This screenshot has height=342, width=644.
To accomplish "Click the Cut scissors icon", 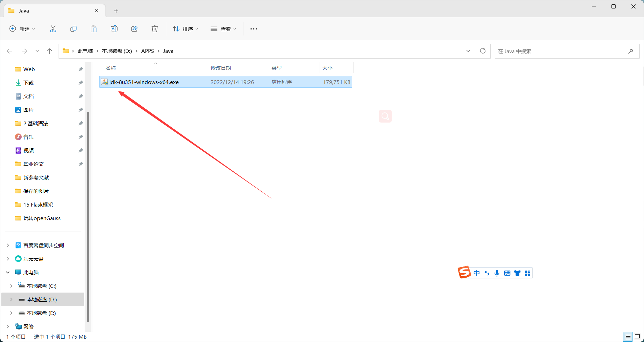I will coord(53,29).
